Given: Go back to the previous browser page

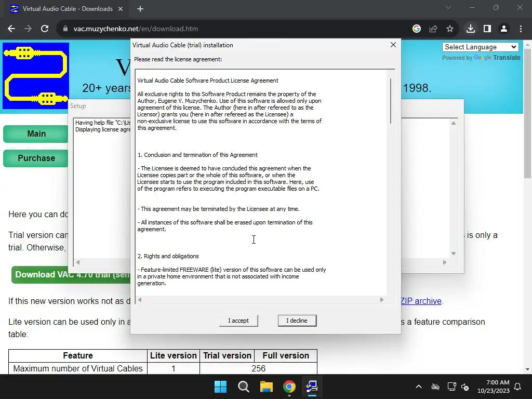Looking at the screenshot, I should 11,29.
